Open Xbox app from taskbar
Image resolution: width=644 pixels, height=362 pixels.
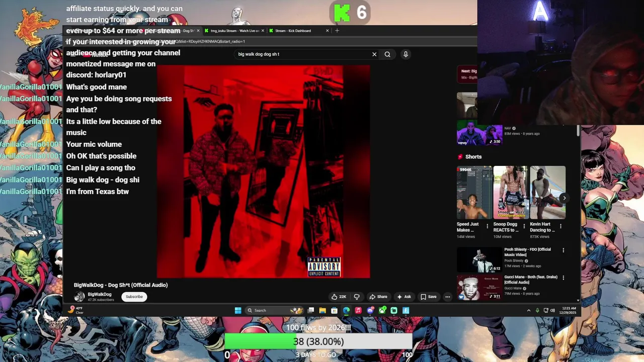pos(382,310)
